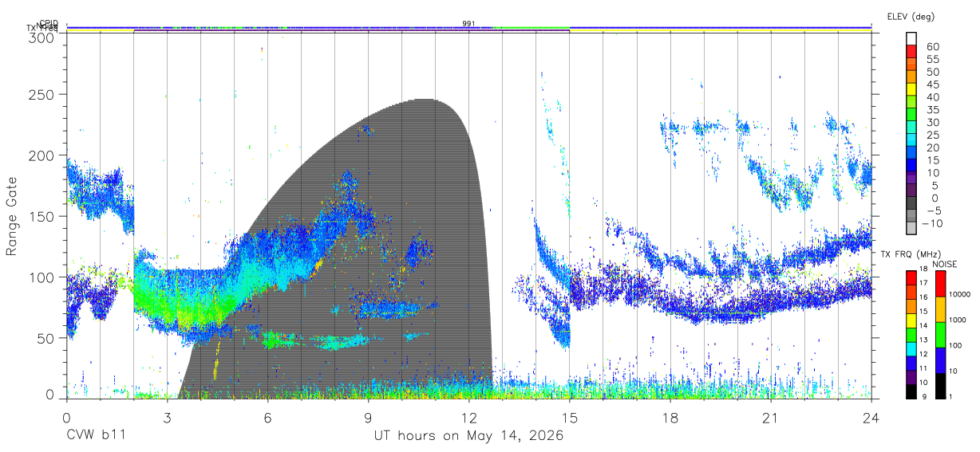Screen dimensions: 980x452
Task: Click the Range Gate axis title
Action: tap(13, 216)
